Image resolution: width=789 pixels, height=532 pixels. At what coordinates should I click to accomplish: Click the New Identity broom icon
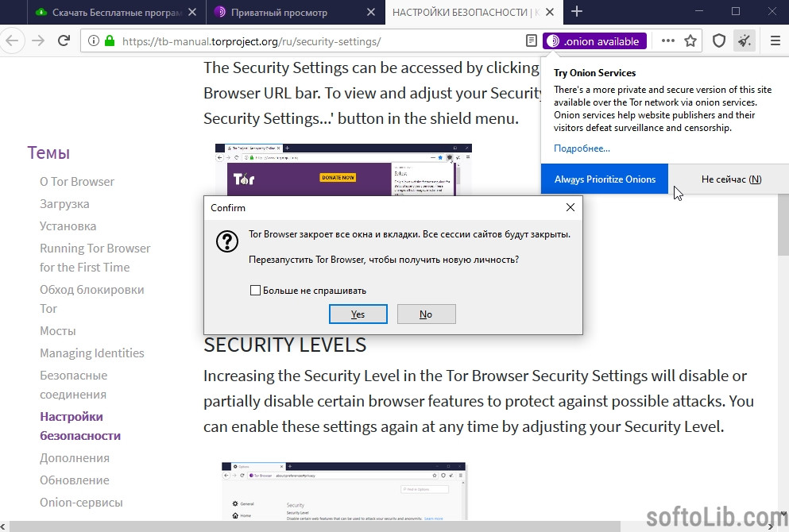[745, 40]
